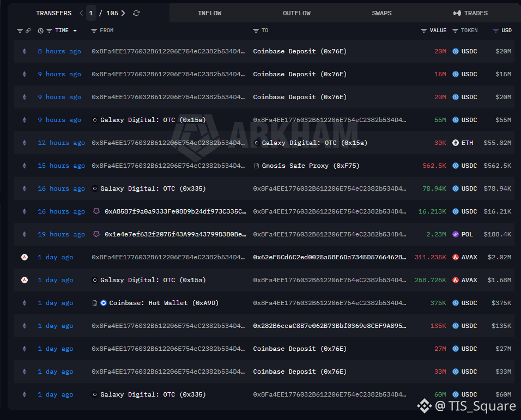Open Coinbase Deposit (0x76E) in 27M row
The height and width of the screenshot is (420, 521).
pos(300,349)
